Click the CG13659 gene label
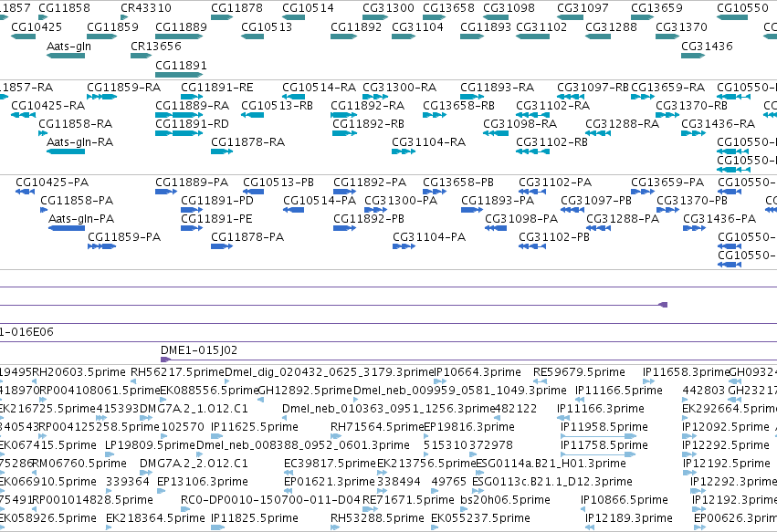777x532 pixels. click(656, 8)
